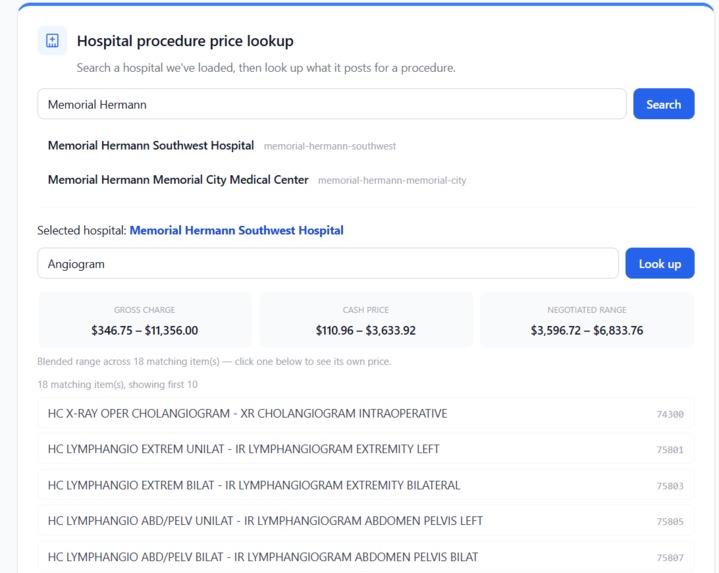
Task: Focus the hospital search field with Memorial Hermann
Action: [x=332, y=104]
